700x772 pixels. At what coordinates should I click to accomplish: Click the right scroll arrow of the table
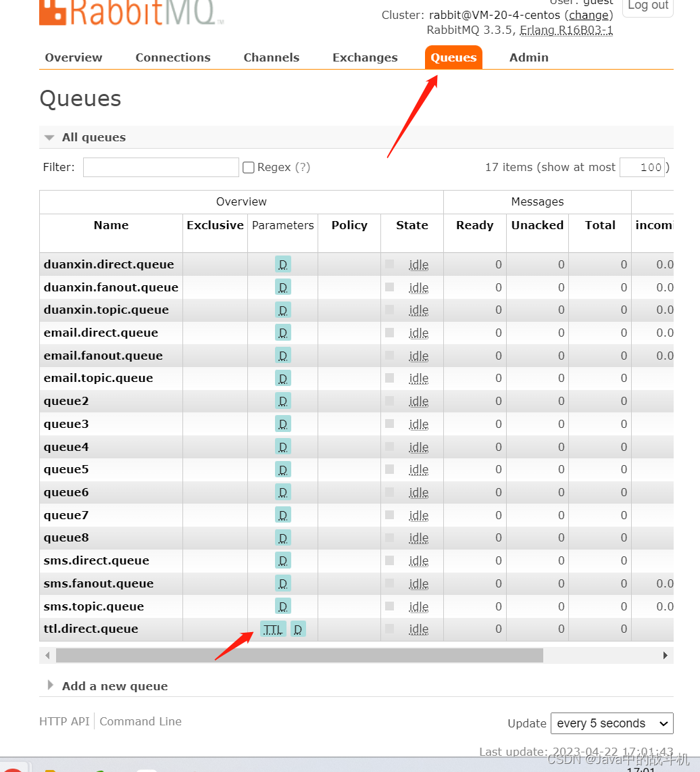pyautogui.click(x=666, y=655)
